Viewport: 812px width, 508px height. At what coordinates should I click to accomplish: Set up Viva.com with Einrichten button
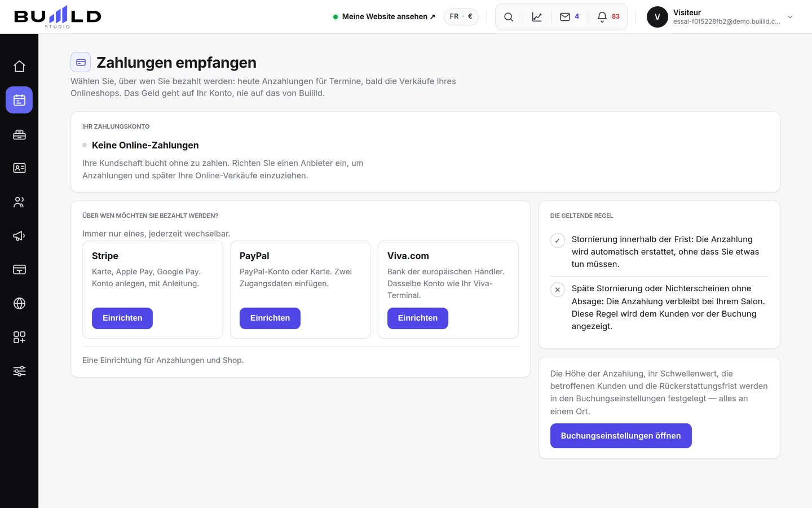pos(418,318)
